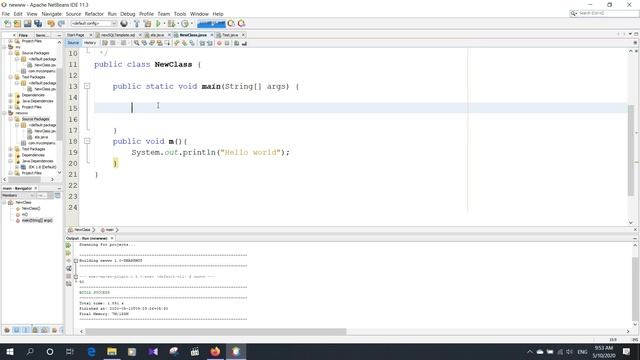Click the Debug Project icon
Viewport: 640px width, 360px height.
pos(171,24)
